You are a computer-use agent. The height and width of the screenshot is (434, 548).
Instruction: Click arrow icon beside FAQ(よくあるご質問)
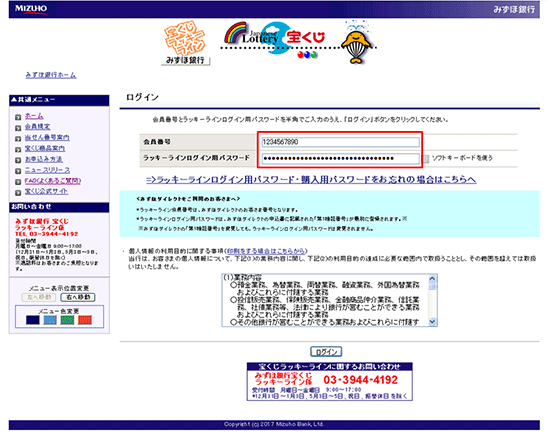click(x=18, y=182)
